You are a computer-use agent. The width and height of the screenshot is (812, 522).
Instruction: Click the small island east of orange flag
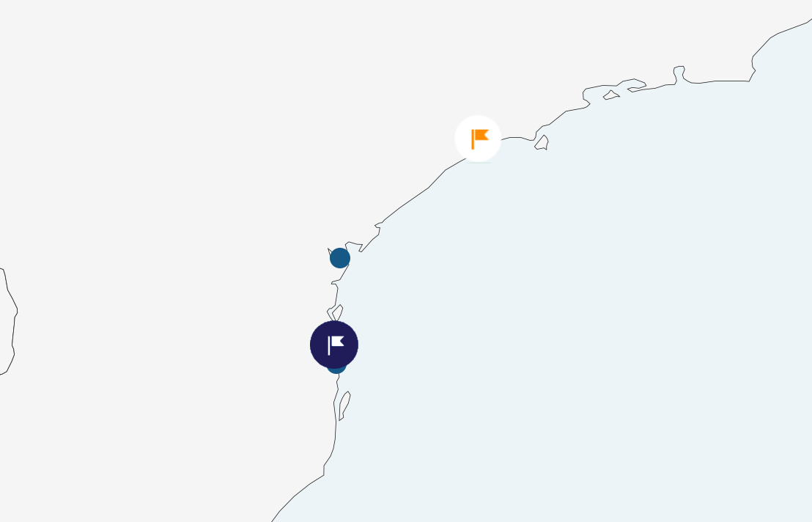coord(542,142)
